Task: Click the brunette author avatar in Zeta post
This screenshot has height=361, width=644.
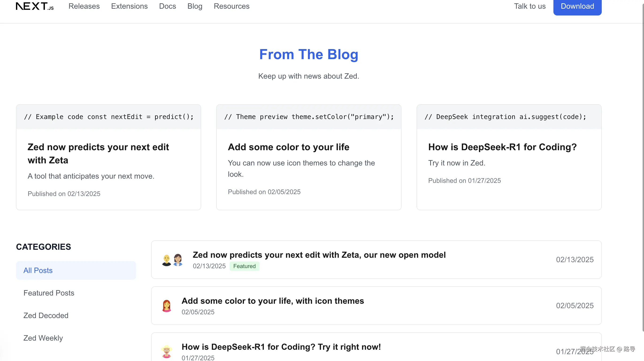Action: (178, 260)
